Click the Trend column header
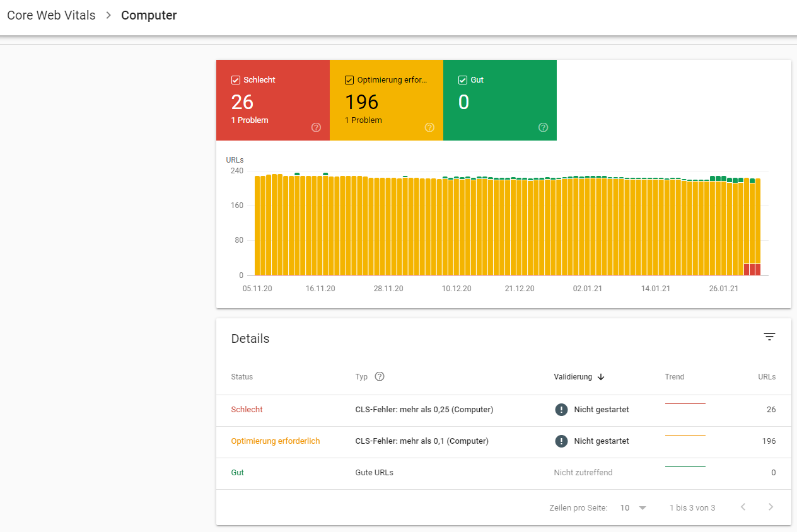Viewport: 797px width, 532px height. [675, 377]
